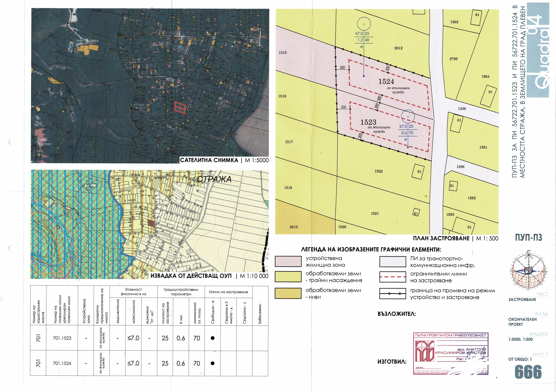
Task: Click the black dot in row 701.1523
Action: pos(213,338)
